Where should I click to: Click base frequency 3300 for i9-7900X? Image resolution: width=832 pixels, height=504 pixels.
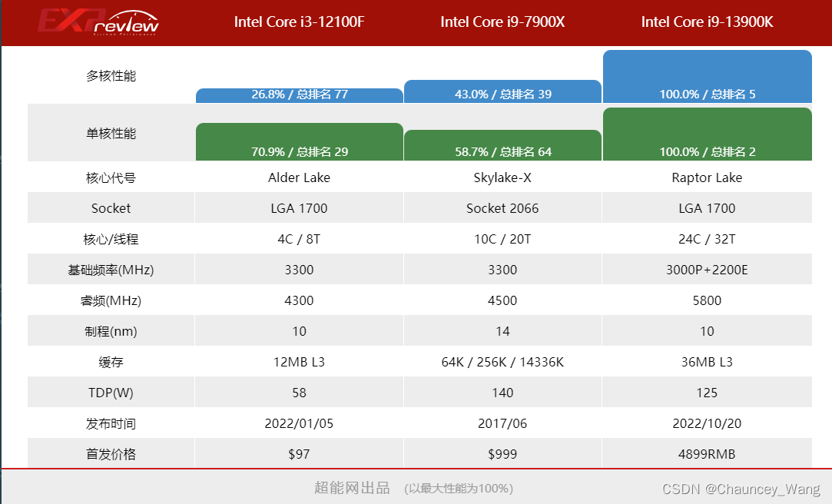click(502, 270)
